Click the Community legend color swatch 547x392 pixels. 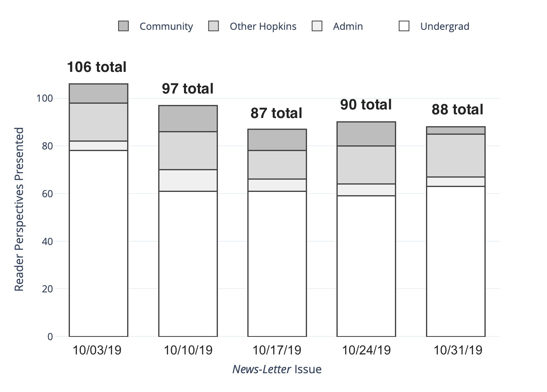tap(123, 26)
